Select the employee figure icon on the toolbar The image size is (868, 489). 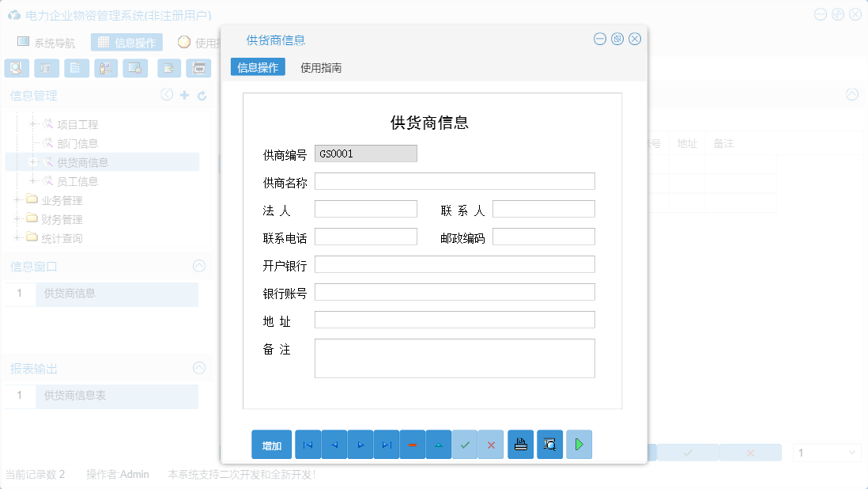105,68
